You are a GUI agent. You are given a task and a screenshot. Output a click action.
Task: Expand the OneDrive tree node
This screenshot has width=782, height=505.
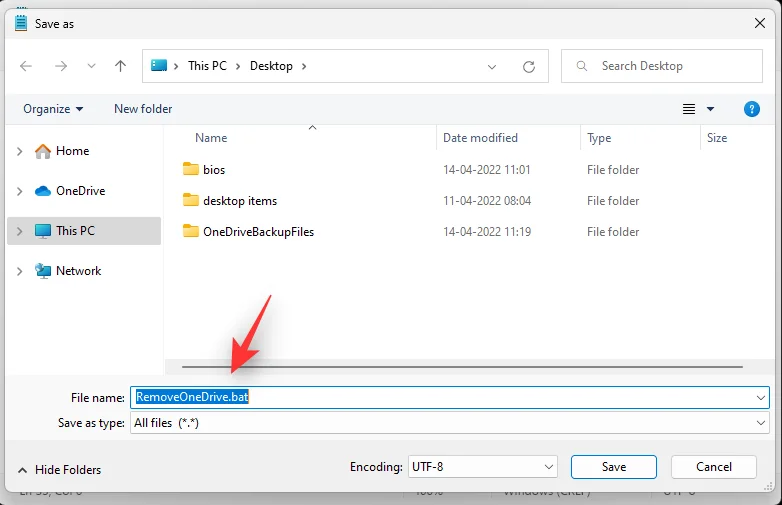pos(19,191)
